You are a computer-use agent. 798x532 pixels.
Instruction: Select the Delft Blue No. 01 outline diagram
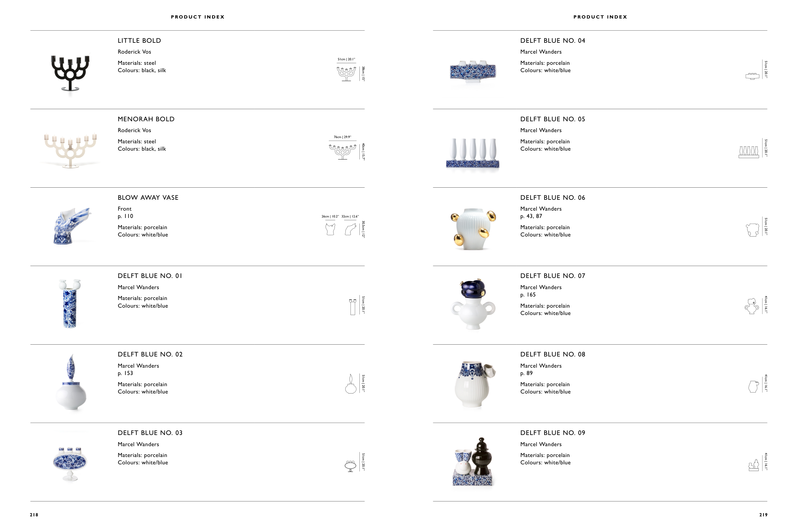352,307
